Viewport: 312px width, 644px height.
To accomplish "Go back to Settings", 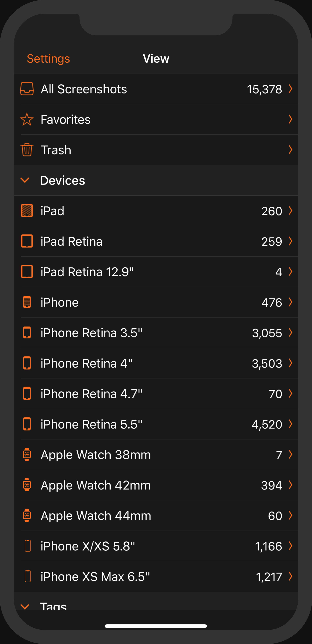I will coord(48,59).
